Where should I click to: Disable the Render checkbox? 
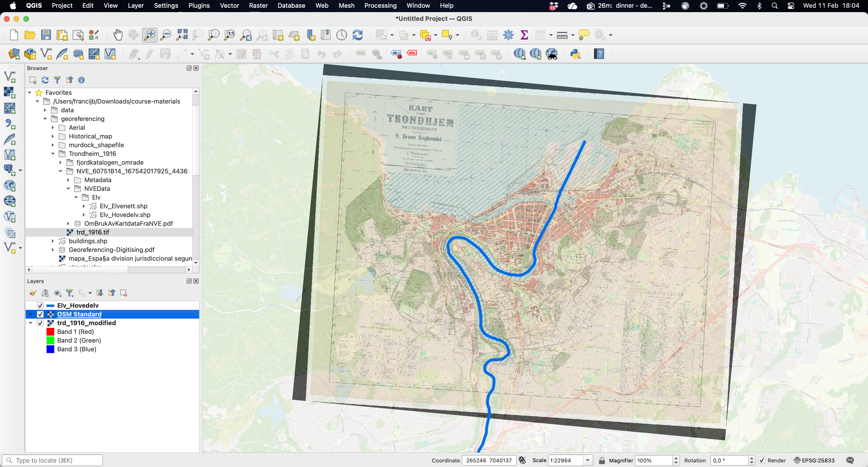[x=762, y=460]
